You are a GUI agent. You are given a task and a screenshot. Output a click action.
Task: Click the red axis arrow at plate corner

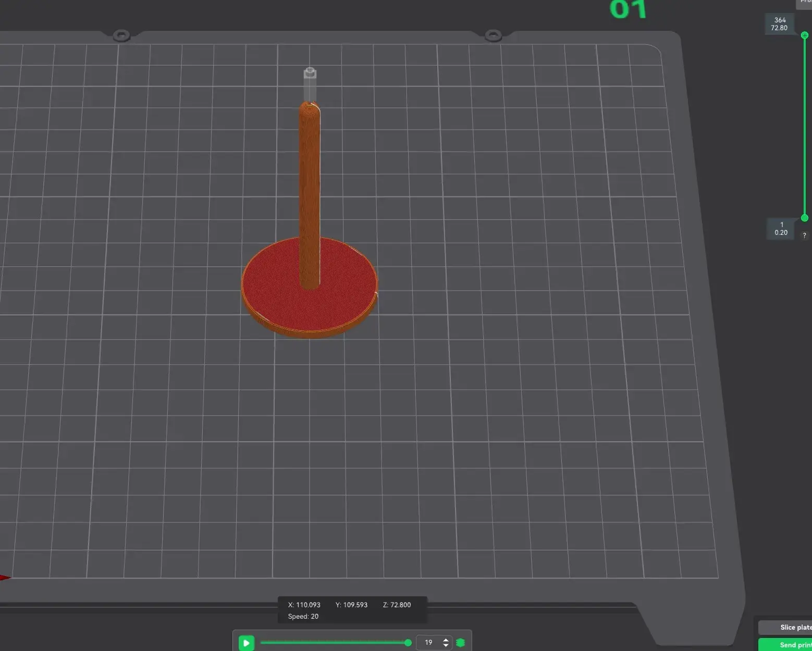(5, 577)
